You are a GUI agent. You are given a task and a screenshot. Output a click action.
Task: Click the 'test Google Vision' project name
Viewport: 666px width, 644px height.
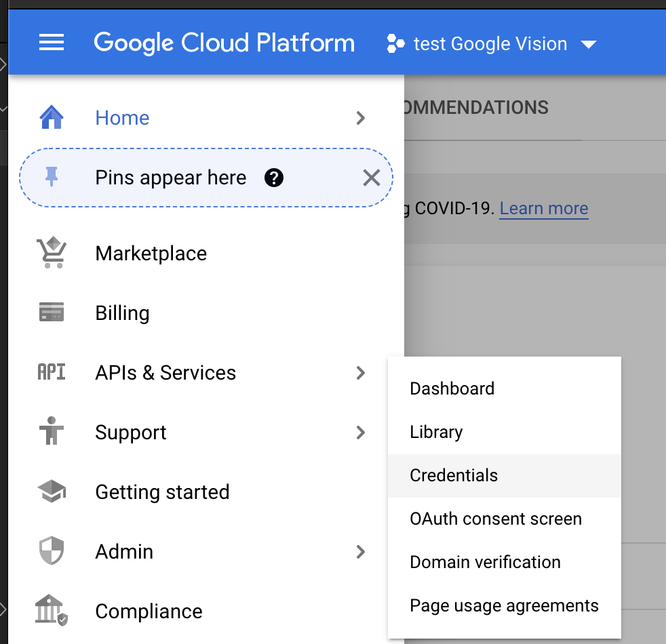point(490,44)
